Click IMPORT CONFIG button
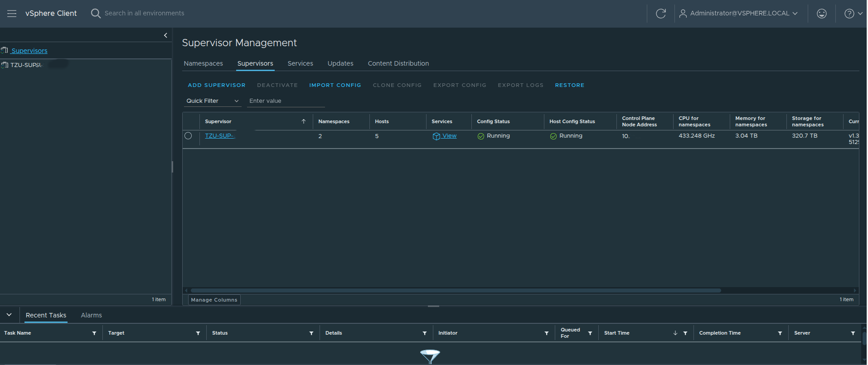 click(335, 85)
